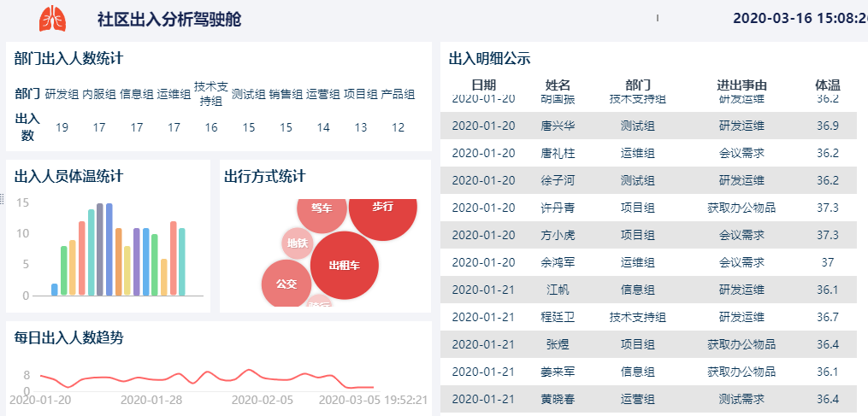Select the 公交 bubble
The height and width of the screenshot is (416, 868).
click(286, 284)
